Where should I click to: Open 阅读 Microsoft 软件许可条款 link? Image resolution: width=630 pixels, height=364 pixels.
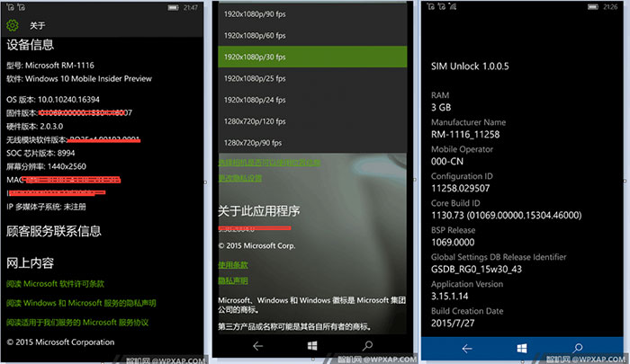pyautogui.click(x=55, y=284)
